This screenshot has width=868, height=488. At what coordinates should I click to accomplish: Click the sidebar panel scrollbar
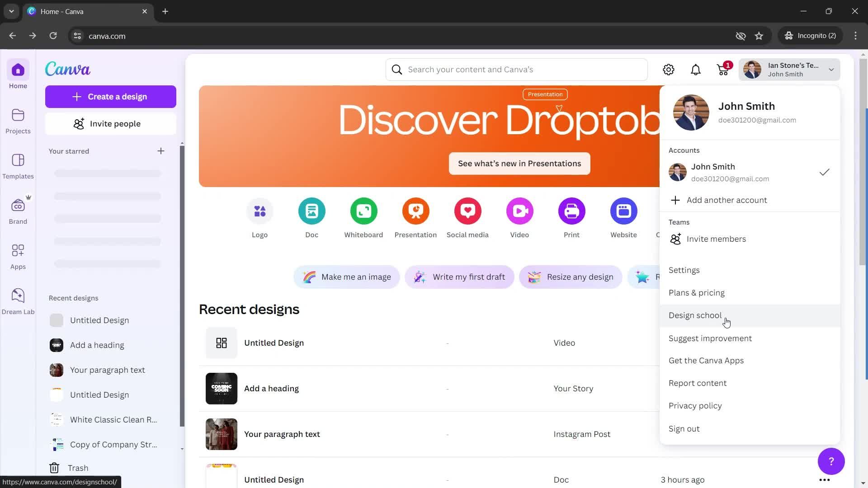click(x=182, y=286)
